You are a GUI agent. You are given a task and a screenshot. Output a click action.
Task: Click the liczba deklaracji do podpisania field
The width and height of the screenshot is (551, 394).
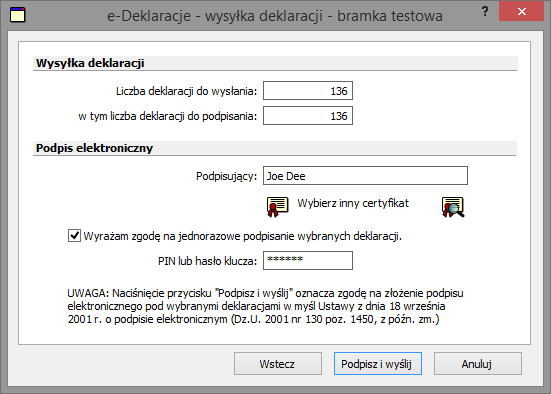(308, 116)
